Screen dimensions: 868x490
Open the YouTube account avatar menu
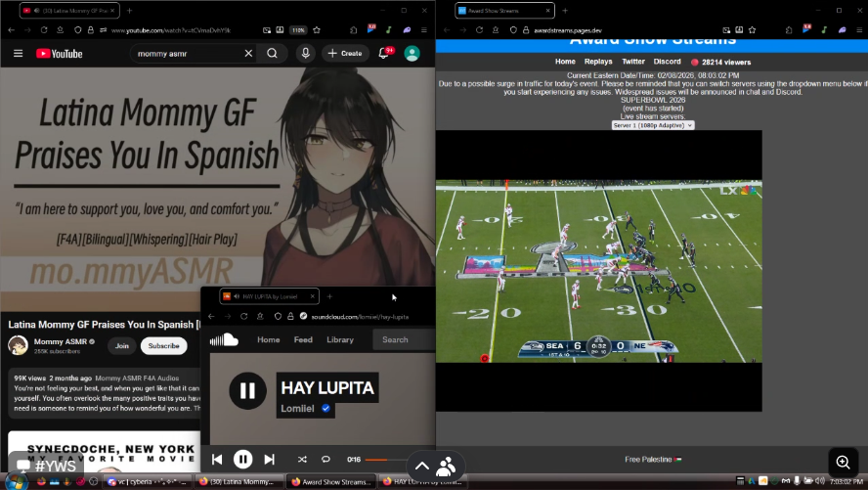click(412, 53)
